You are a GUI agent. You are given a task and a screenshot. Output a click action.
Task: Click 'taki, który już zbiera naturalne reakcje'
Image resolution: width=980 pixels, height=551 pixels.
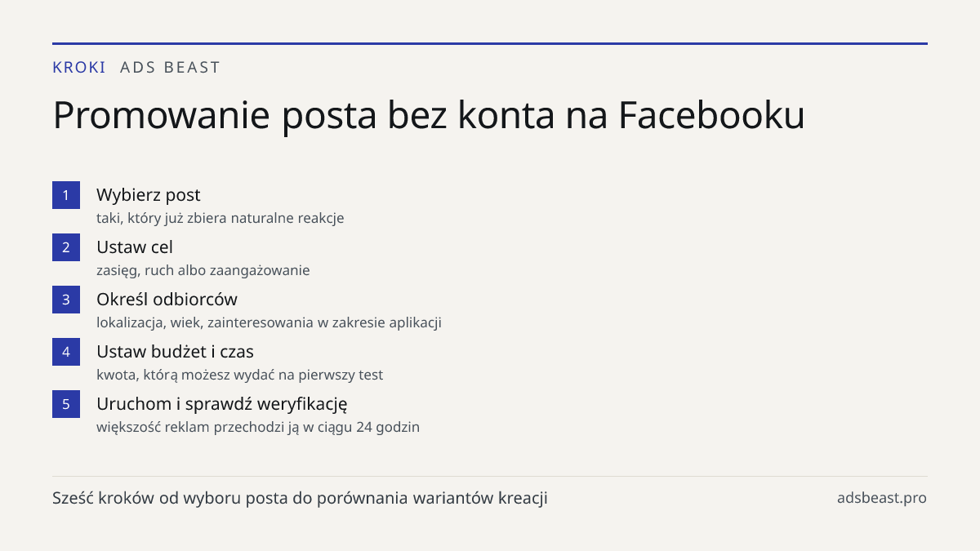click(x=220, y=219)
